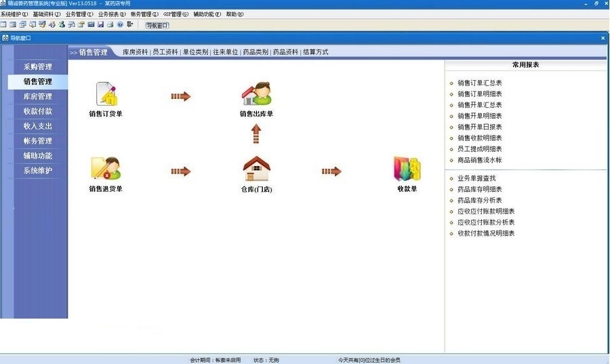Open the 药品类别 link

coord(256,52)
